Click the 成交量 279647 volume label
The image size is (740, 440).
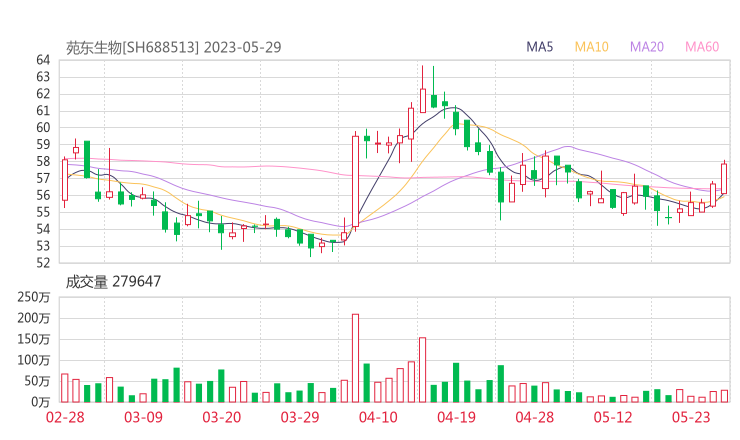tap(113, 282)
